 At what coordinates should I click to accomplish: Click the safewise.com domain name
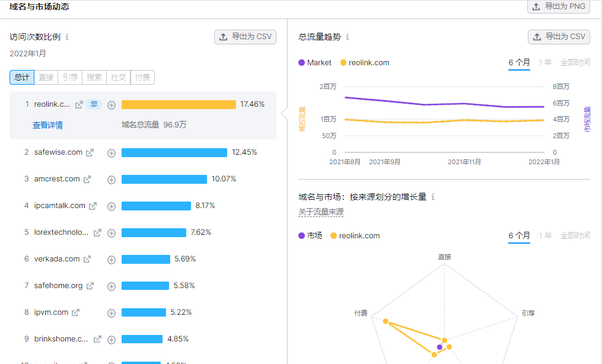point(58,152)
